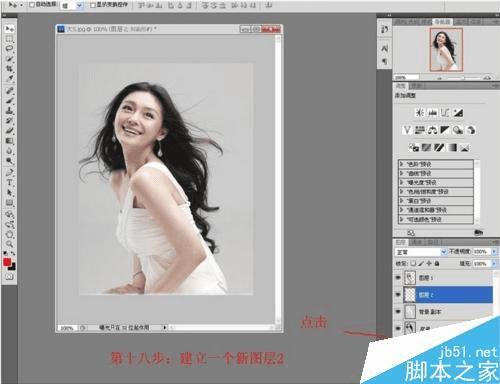Add a Curves adjustment layer
The width and height of the screenshot is (500, 384).
tap(445, 113)
